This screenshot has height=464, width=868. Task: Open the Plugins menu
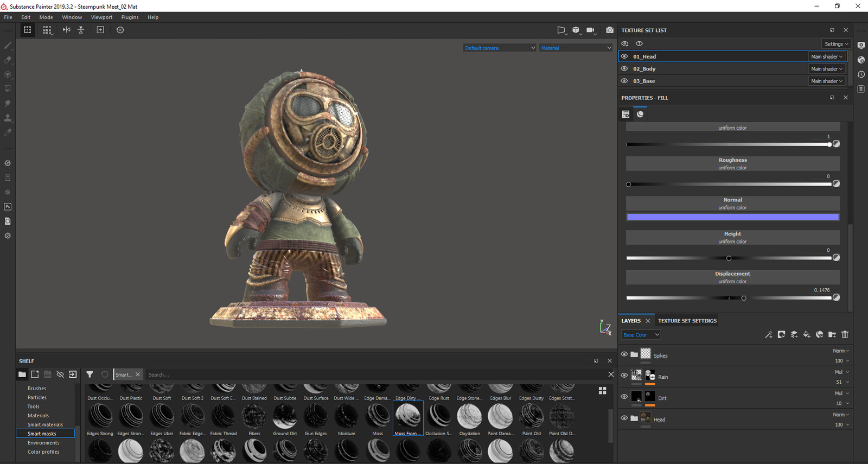point(130,17)
